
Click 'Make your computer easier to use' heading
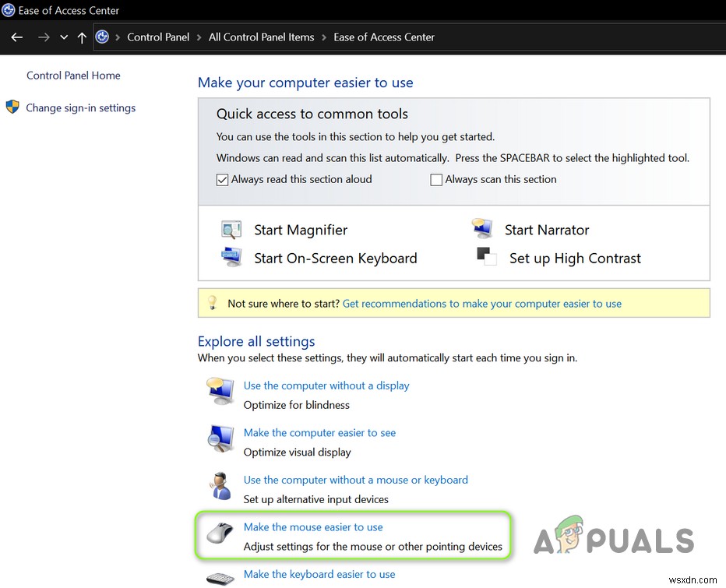[x=305, y=83]
